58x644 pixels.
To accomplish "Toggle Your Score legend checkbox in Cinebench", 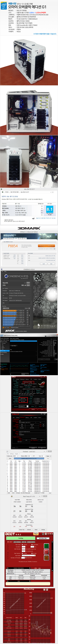I will pos(3,327).
